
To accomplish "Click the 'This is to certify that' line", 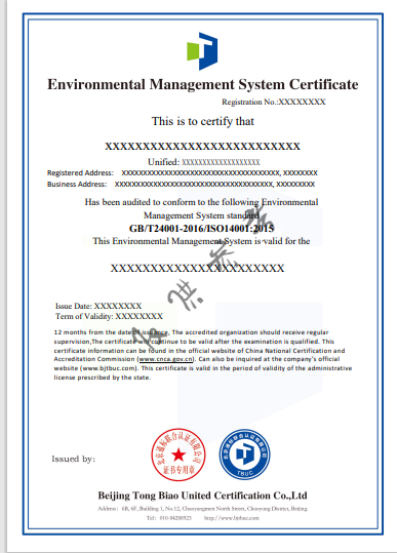I will 203,121.
